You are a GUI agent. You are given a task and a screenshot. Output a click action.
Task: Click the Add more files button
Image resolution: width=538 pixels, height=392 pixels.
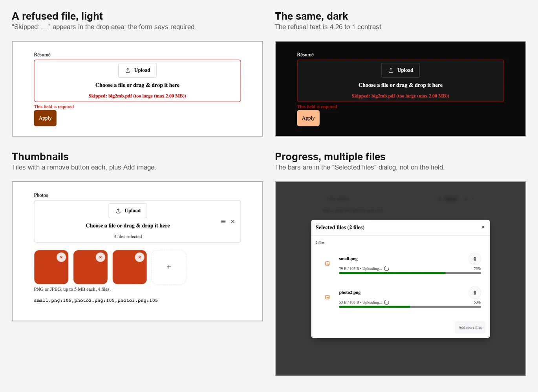point(470,327)
